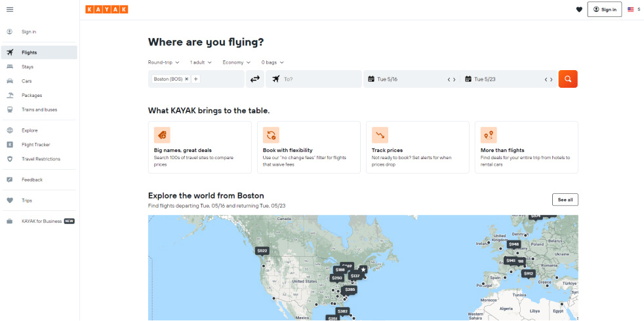Open Flight Tracker from sidebar
The height and width of the screenshot is (321, 644).
pyautogui.click(x=35, y=145)
